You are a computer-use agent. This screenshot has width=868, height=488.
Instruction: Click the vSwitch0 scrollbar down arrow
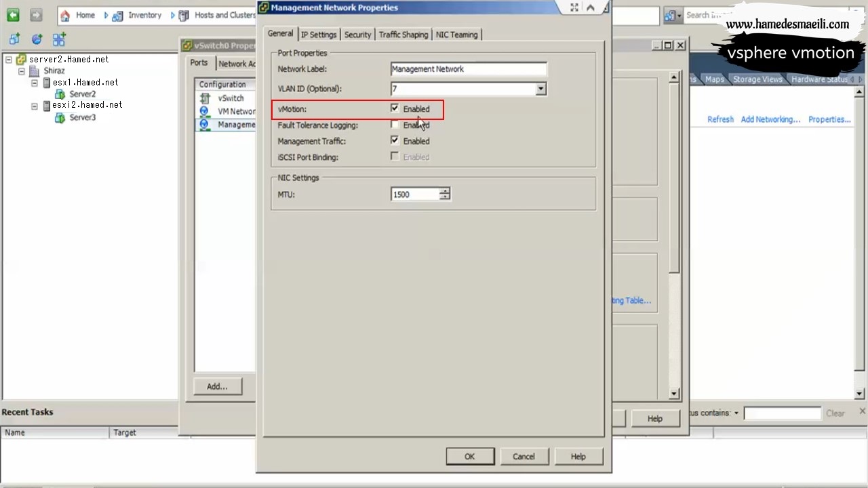(x=674, y=394)
